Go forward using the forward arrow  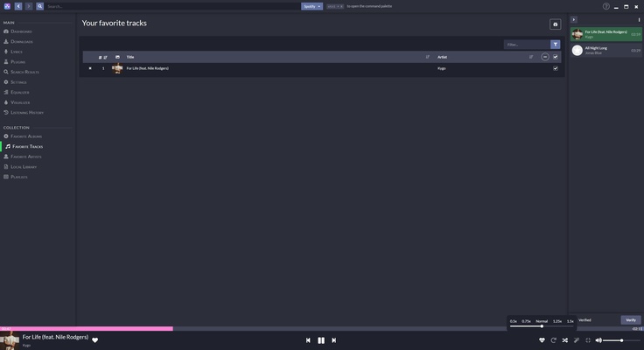pos(29,6)
